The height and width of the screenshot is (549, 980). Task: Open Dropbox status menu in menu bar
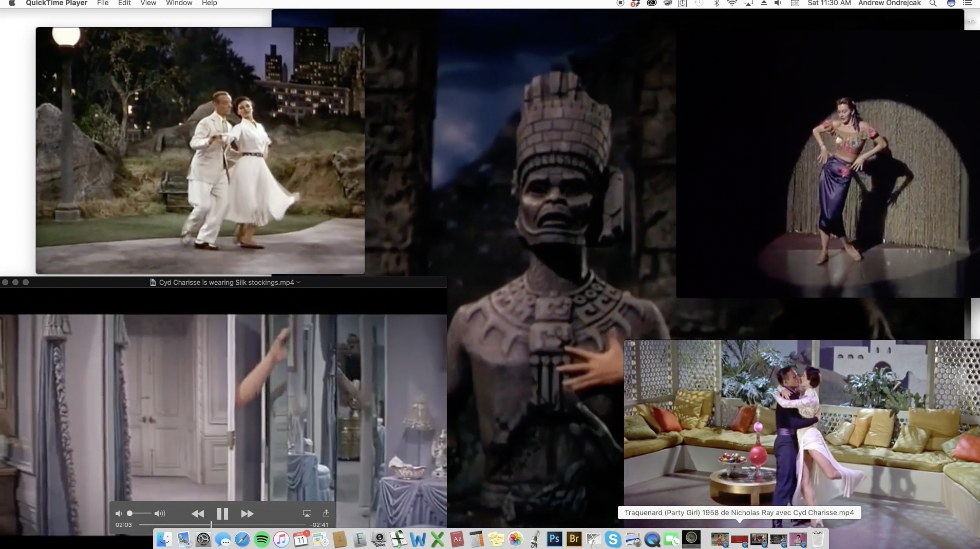pos(635,3)
